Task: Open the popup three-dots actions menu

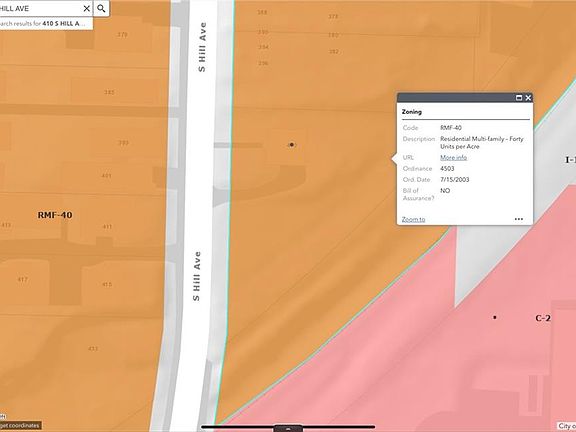Action: pyautogui.click(x=519, y=219)
